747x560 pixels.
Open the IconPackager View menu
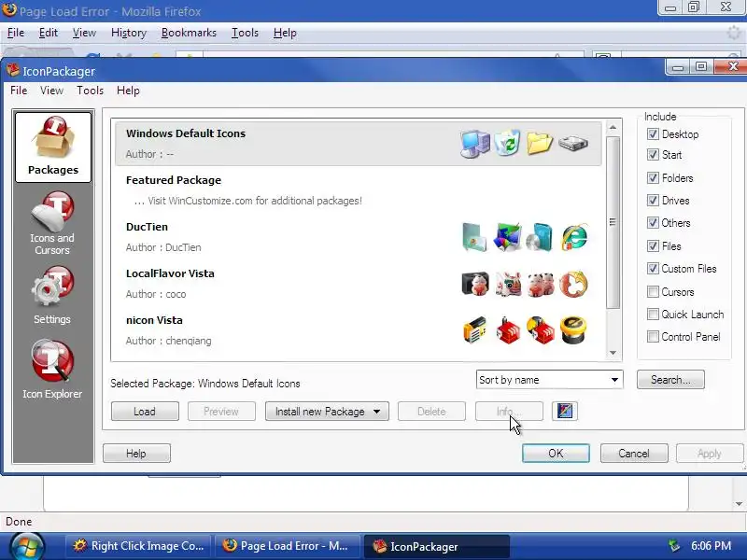click(51, 91)
